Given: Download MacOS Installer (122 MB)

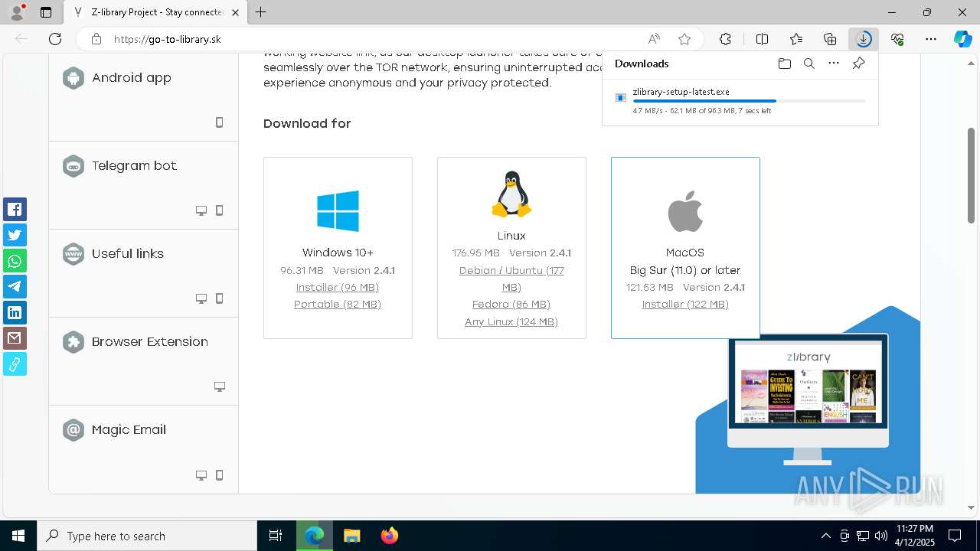Looking at the screenshot, I should click(x=685, y=304).
